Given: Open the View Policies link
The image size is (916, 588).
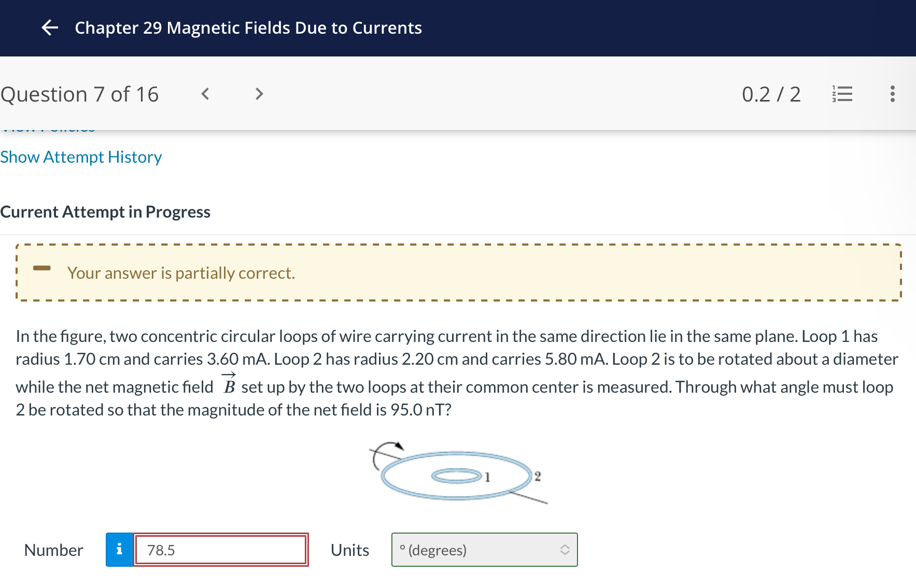Looking at the screenshot, I should [x=47, y=128].
